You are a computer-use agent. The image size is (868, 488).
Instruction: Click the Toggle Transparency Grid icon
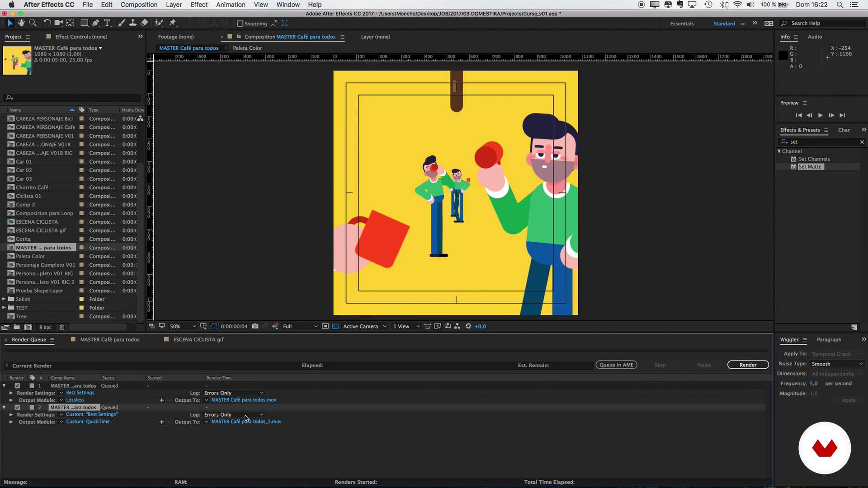point(335,326)
